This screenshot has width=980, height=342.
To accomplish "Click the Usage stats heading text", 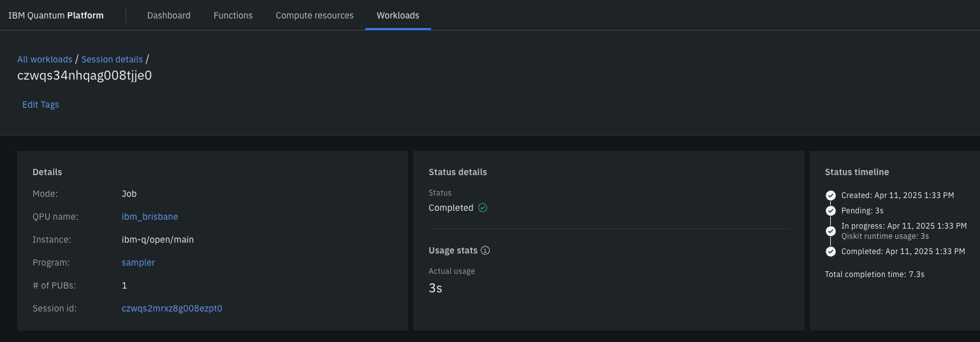I will [453, 251].
